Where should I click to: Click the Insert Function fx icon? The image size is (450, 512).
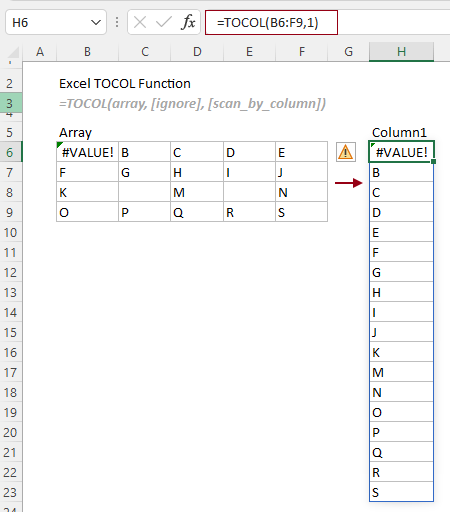(188, 23)
